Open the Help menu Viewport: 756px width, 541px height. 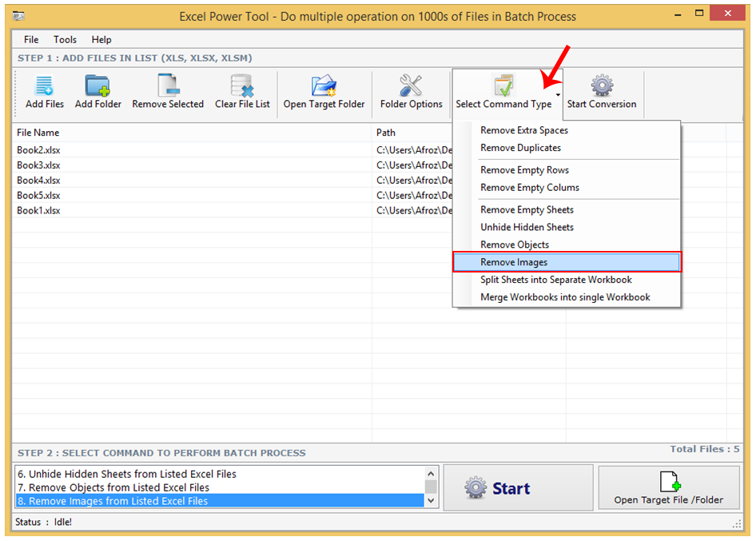(101, 39)
